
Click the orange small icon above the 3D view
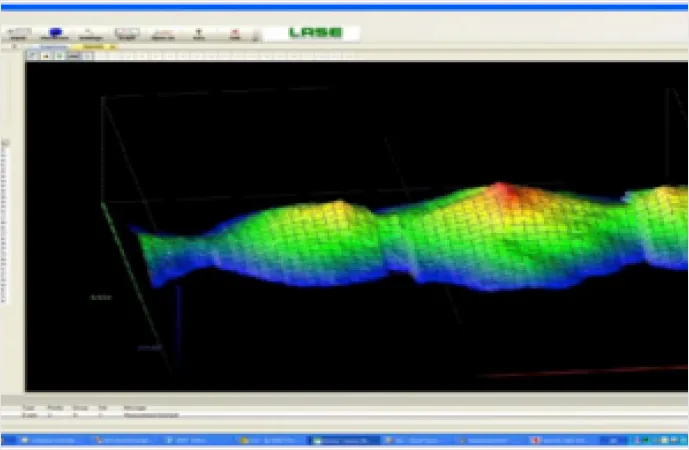tap(46, 56)
